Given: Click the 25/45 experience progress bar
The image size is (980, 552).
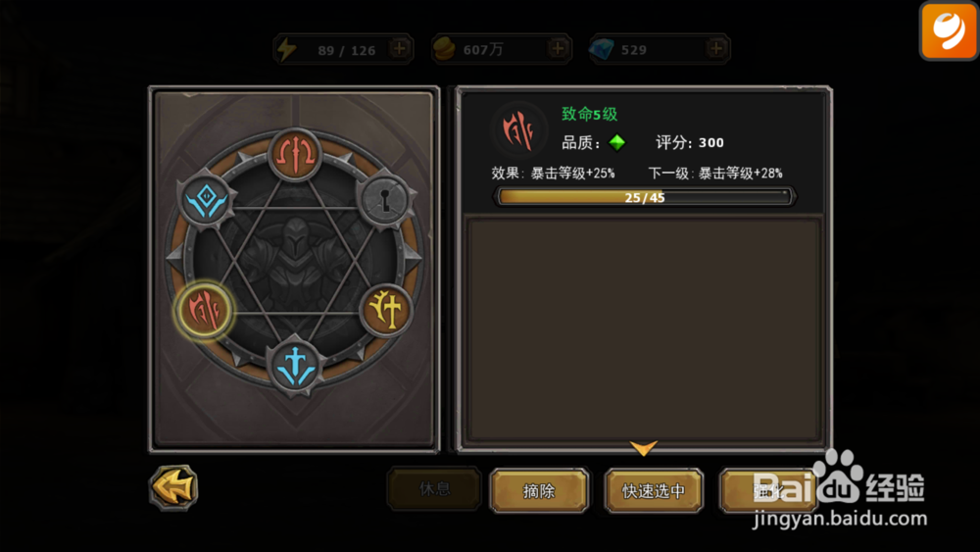Looking at the screenshot, I should click(645, 197).
